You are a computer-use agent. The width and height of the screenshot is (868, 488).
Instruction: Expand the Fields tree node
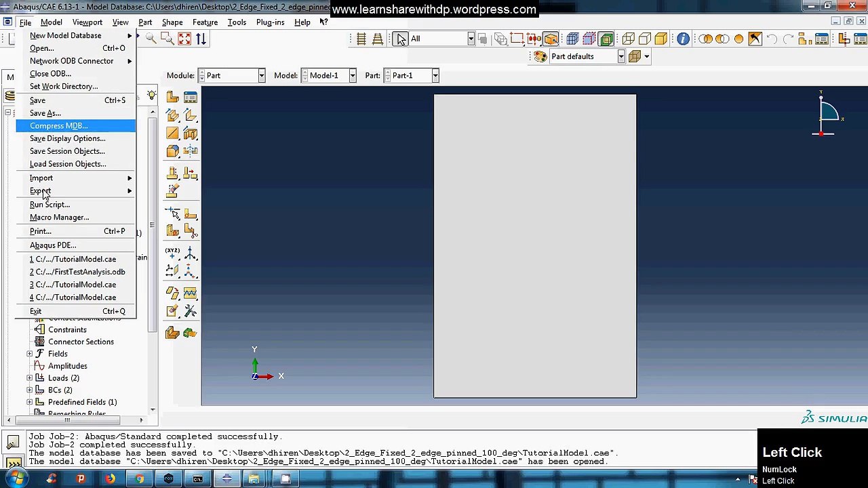(x=30, y=354)
